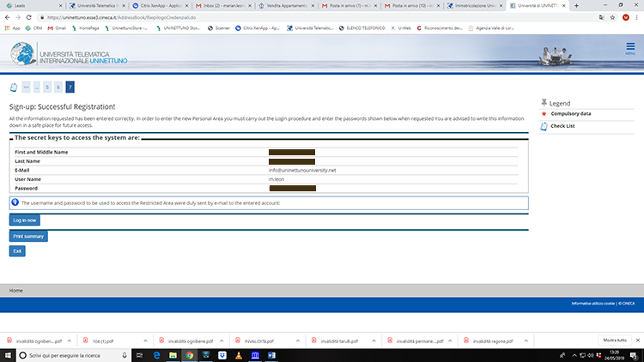Switch to the Leads browser tab

coord(26,5)
